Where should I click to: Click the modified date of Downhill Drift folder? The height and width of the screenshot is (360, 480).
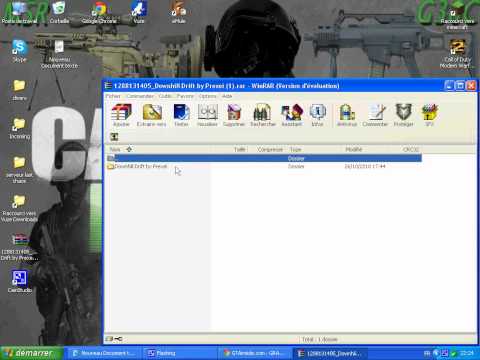[365, 166]
